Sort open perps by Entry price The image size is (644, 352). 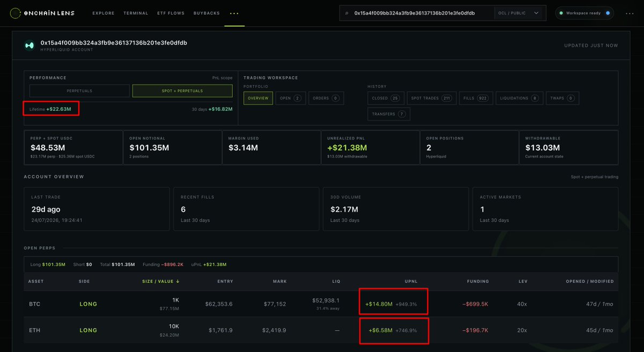pyautogui.click(x=225, y=281)
